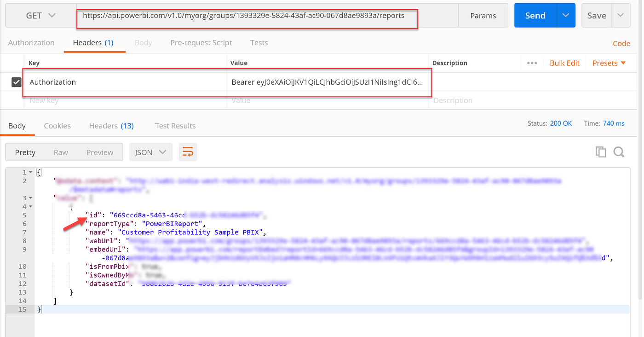This screenshot has height=337, width=644.
Task: Open the Presets dropdown
Action: pos(608,63)
